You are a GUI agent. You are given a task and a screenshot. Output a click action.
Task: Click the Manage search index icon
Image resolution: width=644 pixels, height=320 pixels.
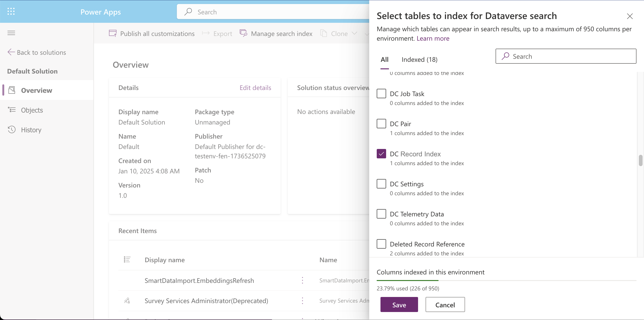click(244, 33)
